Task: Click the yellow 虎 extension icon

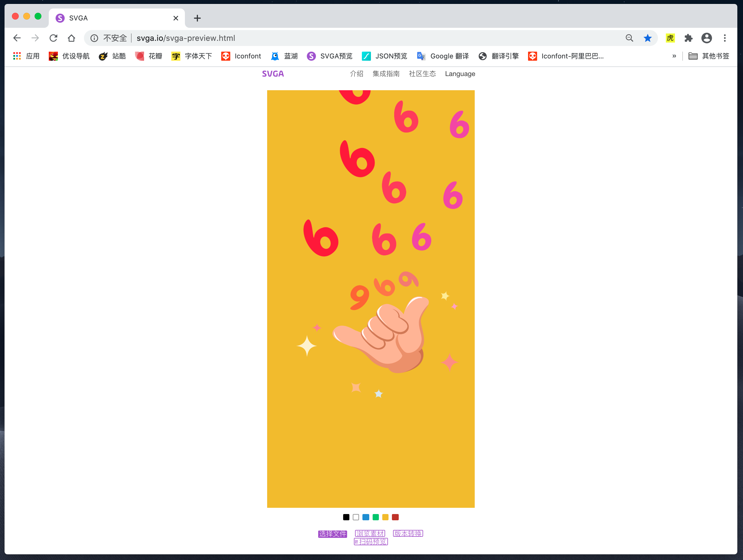Action: [670, 38]
